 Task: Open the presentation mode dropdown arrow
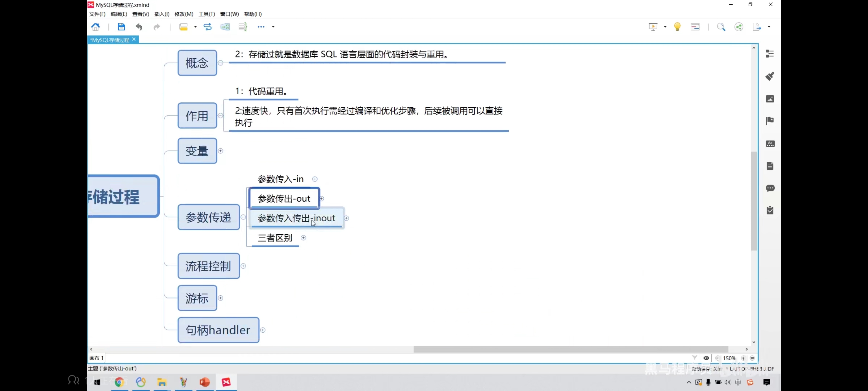(x=665, y=27)
